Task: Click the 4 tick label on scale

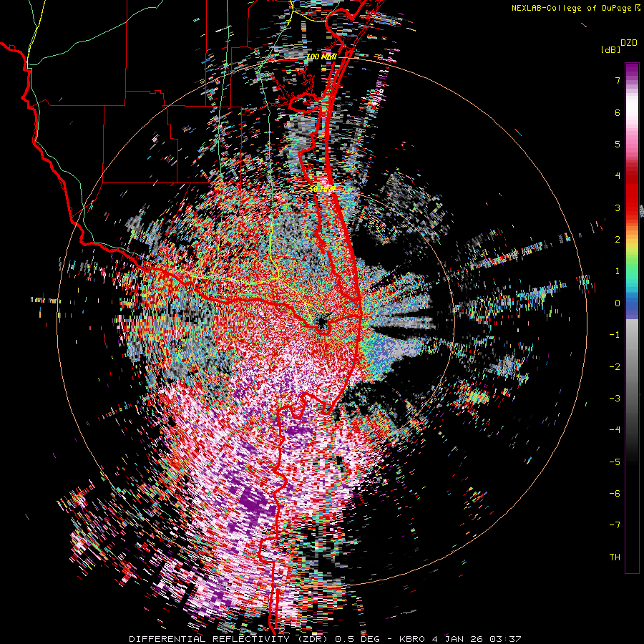Action: (618, 176)
